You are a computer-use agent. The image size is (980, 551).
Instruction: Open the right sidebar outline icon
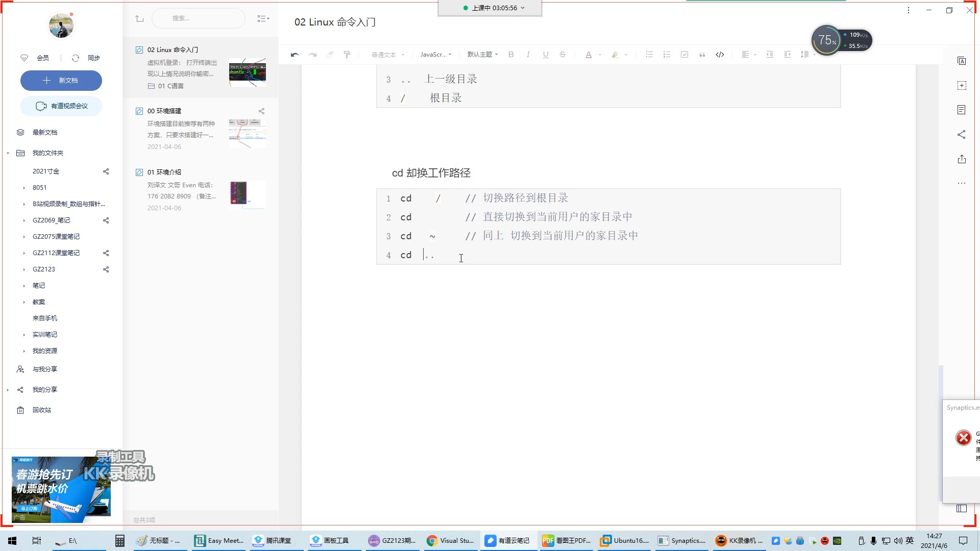click(x=962, y=110)
